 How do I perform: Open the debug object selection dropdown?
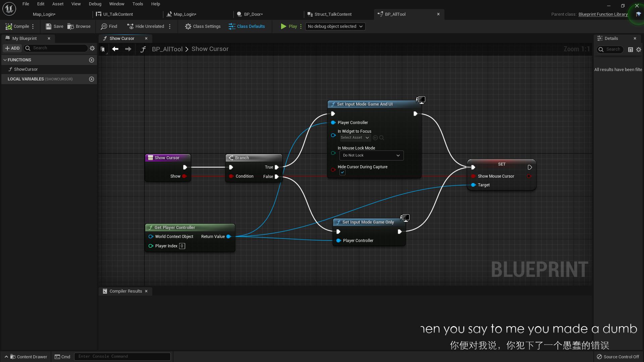[335, 26]
